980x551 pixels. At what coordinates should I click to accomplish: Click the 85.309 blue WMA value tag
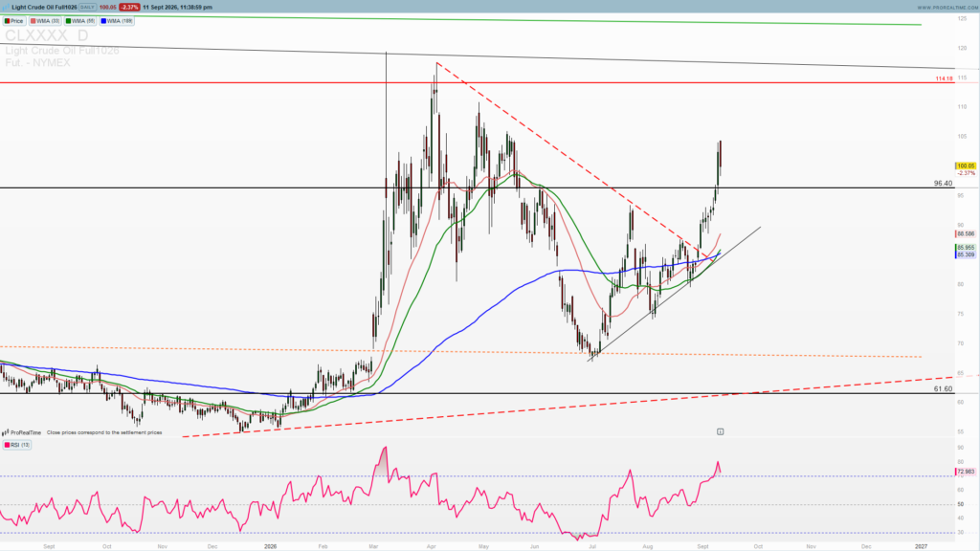(x=966, y=254)
